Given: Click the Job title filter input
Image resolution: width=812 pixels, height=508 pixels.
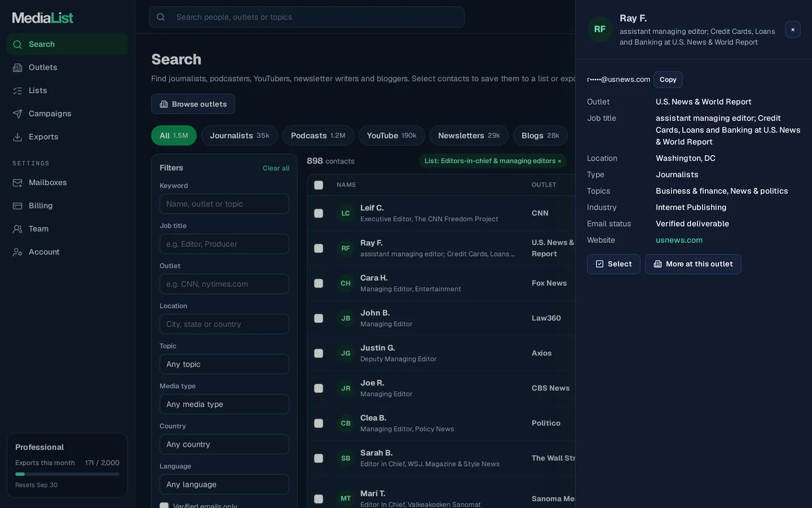Looking at the screenshot, I should coord(224,244).
